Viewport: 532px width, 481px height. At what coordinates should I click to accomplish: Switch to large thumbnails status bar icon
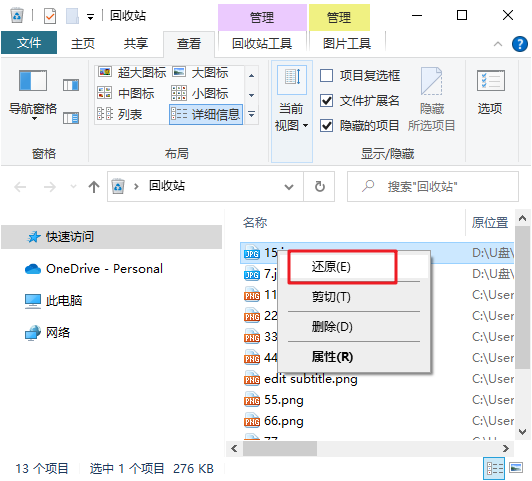coord(516,468)
